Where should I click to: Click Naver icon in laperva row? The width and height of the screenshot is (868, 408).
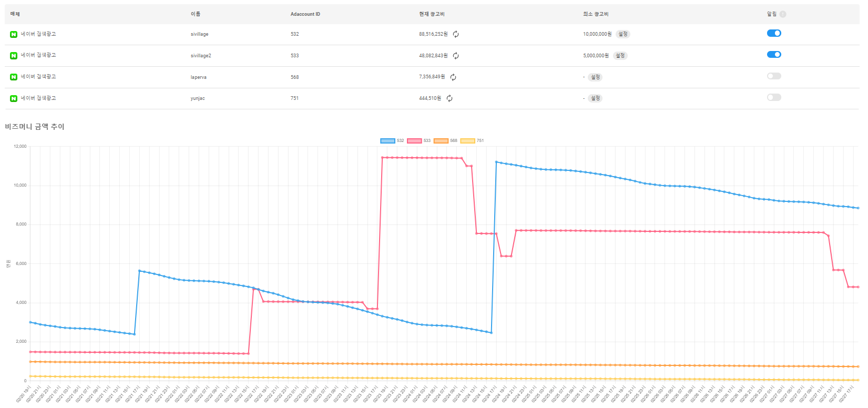click(14, 77)
